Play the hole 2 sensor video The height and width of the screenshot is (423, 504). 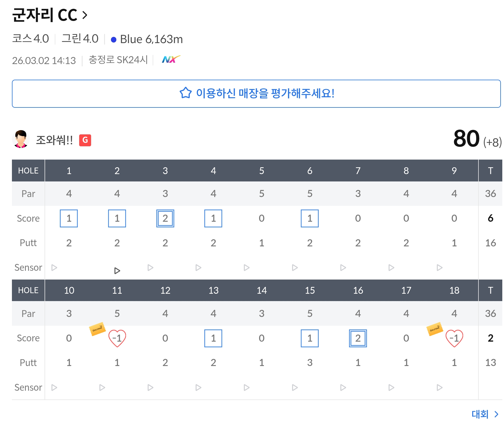click(x=117, y=271)
